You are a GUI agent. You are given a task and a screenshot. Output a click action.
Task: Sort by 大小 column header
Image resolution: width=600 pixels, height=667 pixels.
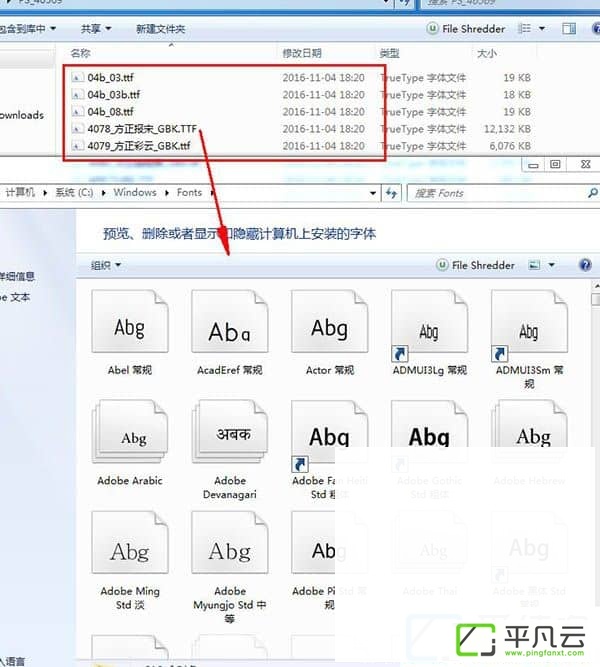pos(486,53)
